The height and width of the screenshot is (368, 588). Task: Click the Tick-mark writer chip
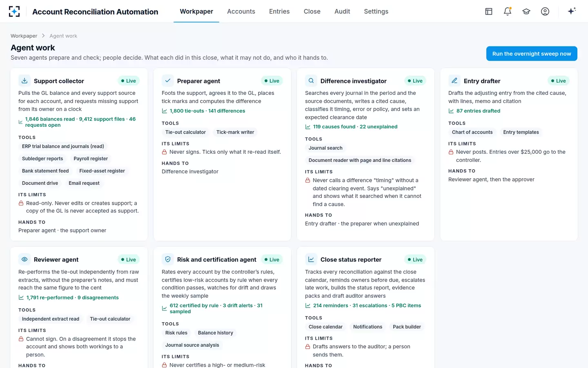point(235,132)
